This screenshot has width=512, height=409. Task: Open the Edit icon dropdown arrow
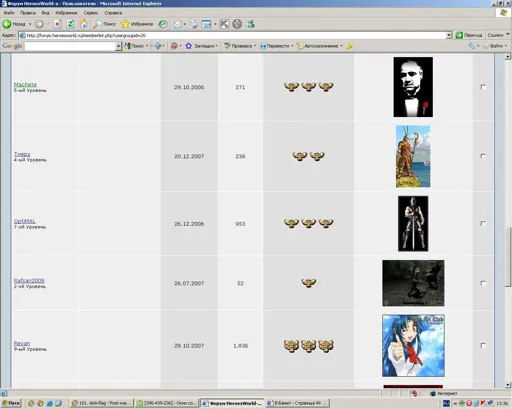(215, 24)
